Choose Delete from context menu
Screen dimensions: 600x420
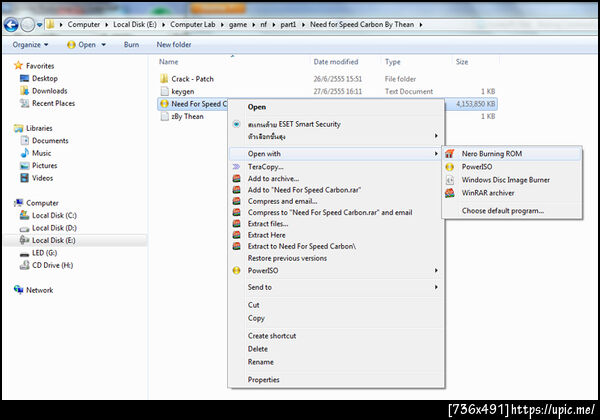click(x=258, y=349)
